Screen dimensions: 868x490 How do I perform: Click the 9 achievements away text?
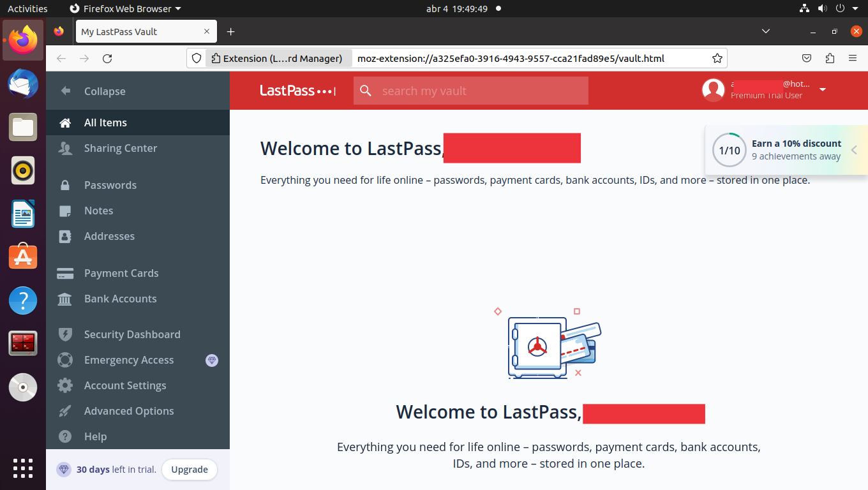pos(796,156)
